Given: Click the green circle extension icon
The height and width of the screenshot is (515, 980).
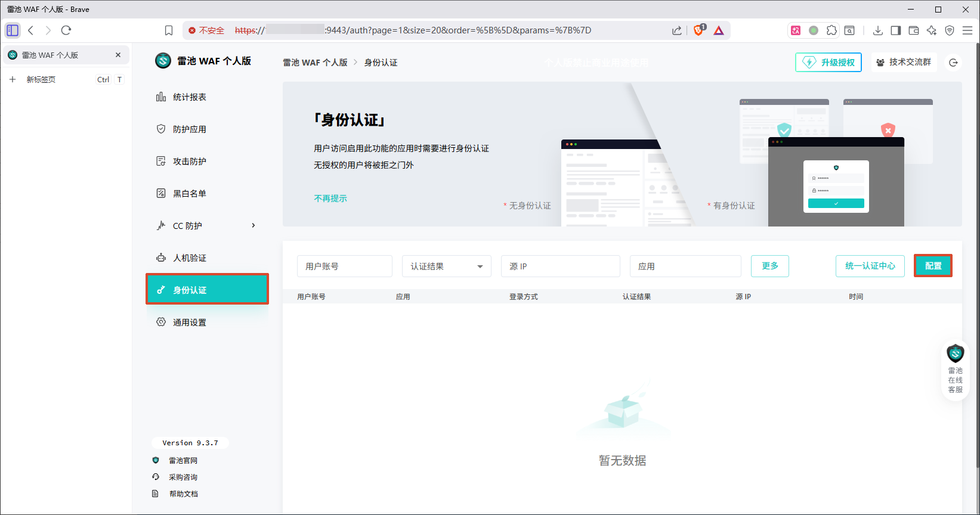Looking at the screenshot, I should pyautogui.click(x=814, y=30).
